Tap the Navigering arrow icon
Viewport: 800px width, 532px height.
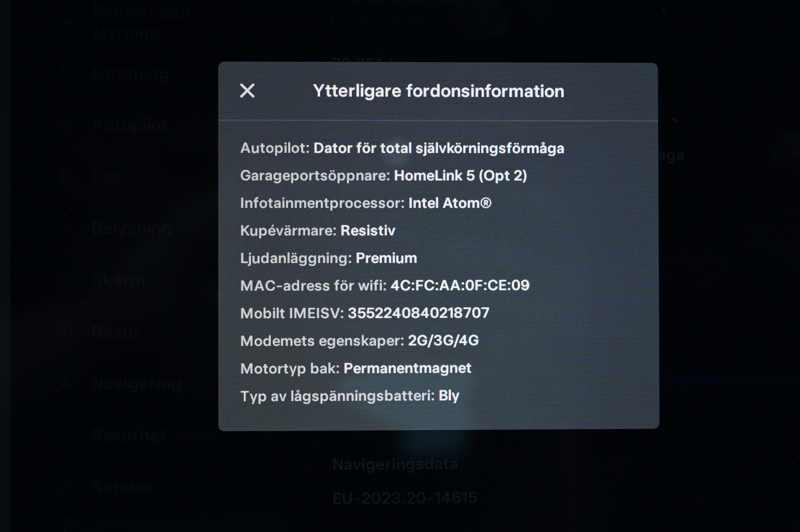[x=66, y=383]
